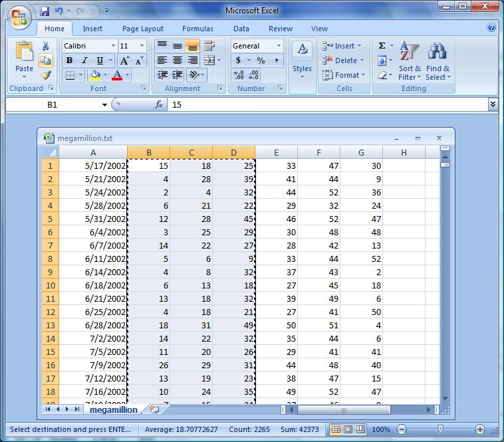This screenshot has width=504, height=442.
Task: Toggle Italic formatting
Action: point(84,60)
